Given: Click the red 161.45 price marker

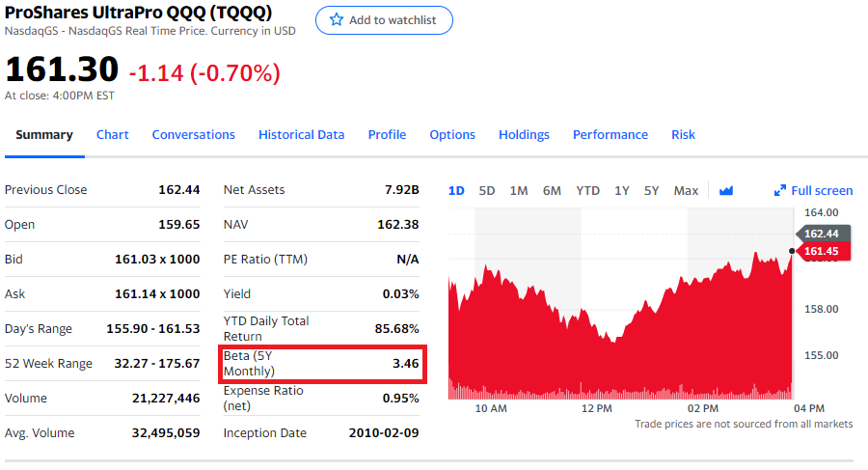Looking at the screenshot, I should 824,251.
